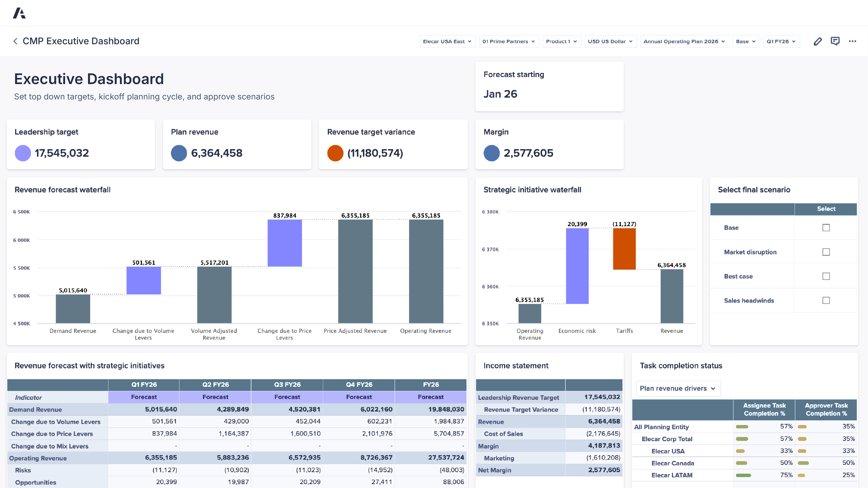Open the three-dot more options menu
The height and width of the screenshot is (488, 868).
click(x=853, y=41)
